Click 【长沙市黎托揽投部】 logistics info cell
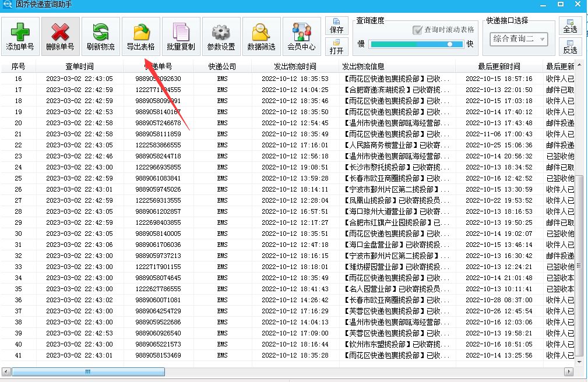 point(397,167)
